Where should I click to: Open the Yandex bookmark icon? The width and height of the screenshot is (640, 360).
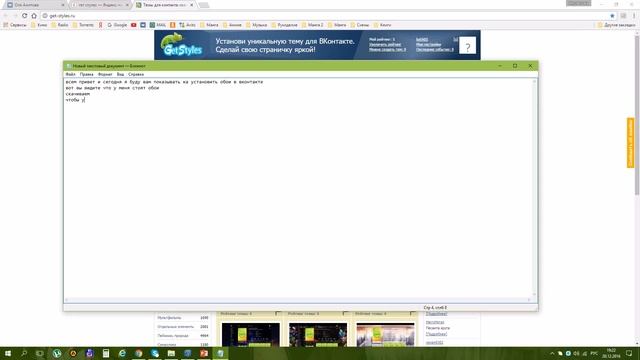pyautogui.click(x=100, y=25)
